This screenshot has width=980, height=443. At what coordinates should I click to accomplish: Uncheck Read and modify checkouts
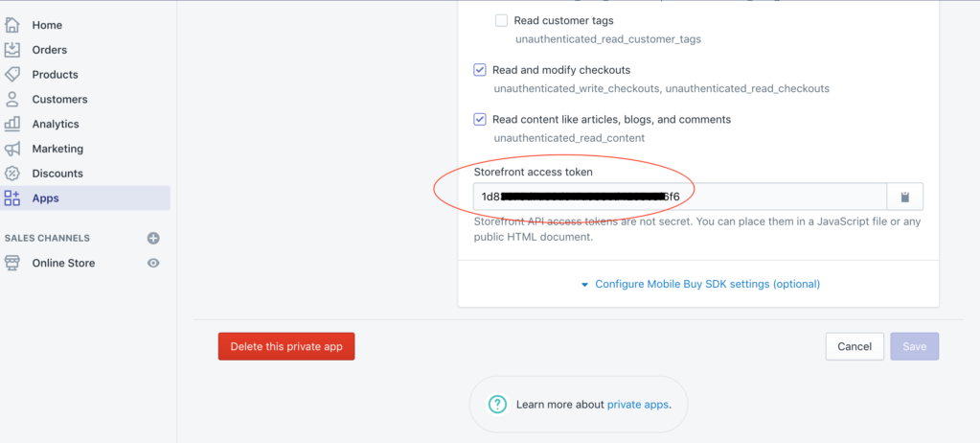tap(480, 70)
